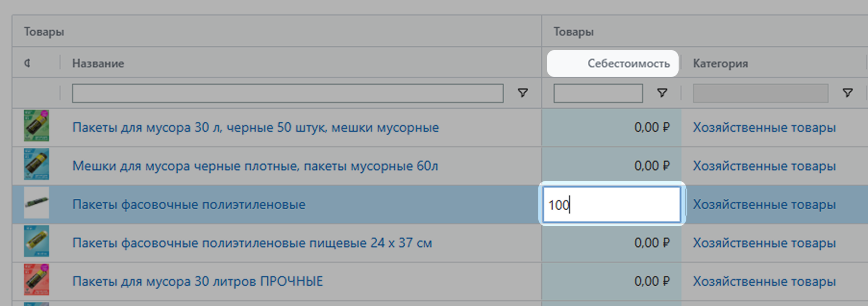Click the filter icon beside the Себестоимость filter
Image resolution: width=868 pixels, height=306 pixels.
[662, 93]
